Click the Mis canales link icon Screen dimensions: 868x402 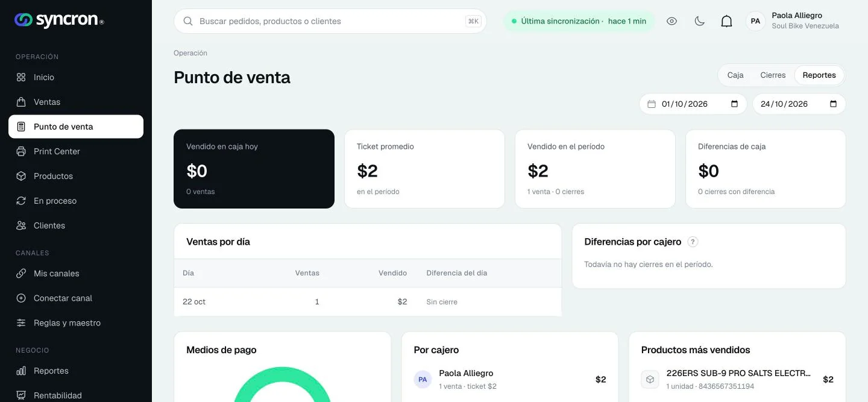click(21, 273)
